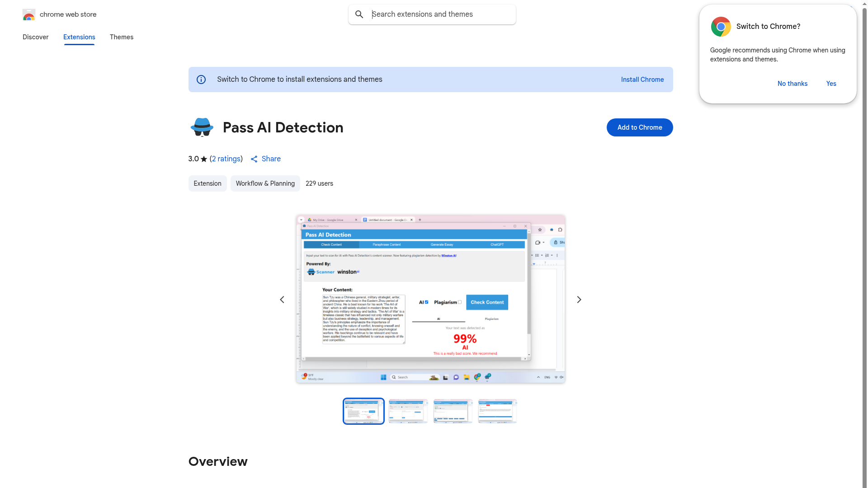868x488 pixels.
Task: Click the share icon
Action: pyautogui.click(x=254, y=159)
